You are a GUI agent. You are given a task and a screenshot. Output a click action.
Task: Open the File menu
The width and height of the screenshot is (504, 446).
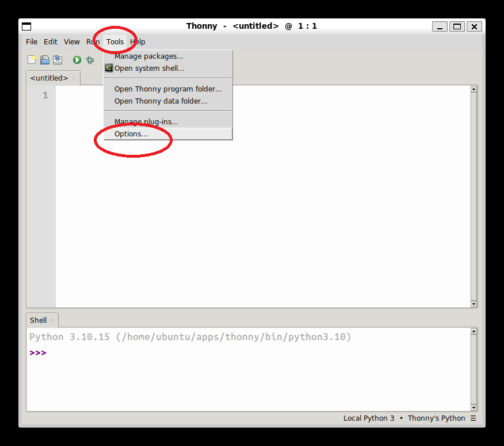[x=32, y=42]
